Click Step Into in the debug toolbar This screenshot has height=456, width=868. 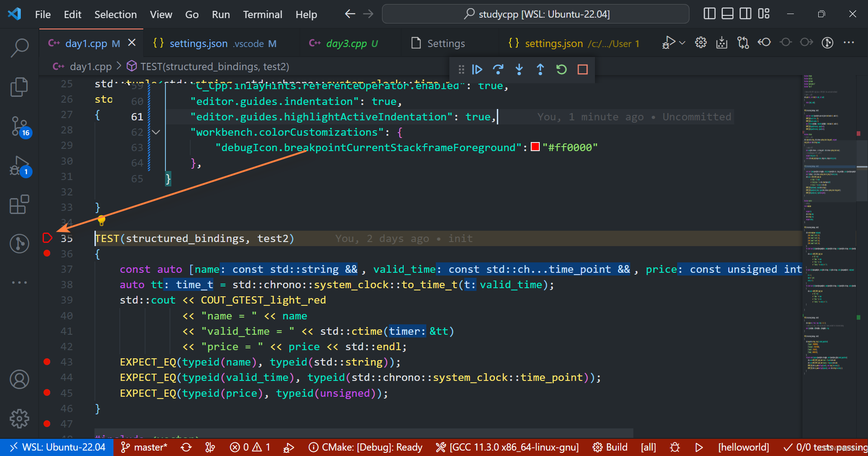pyautogui.click(x=519, y=69)
